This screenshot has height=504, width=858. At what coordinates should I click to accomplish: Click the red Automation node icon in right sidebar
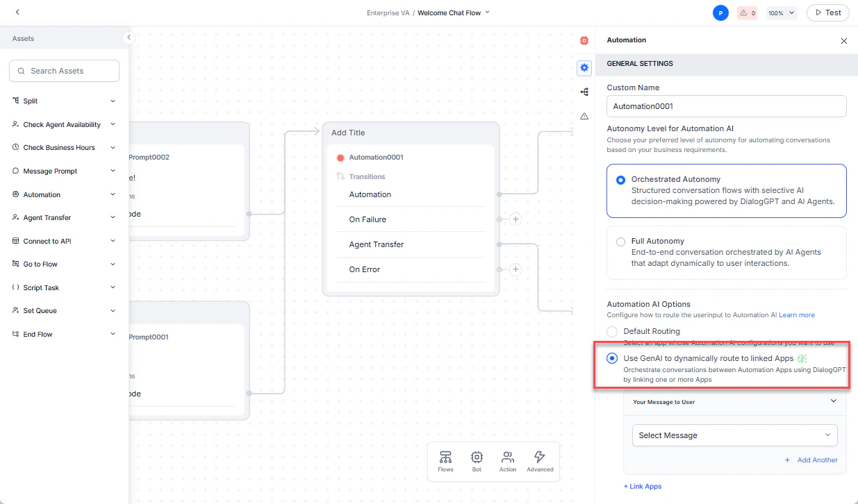(x=584, y=40)
